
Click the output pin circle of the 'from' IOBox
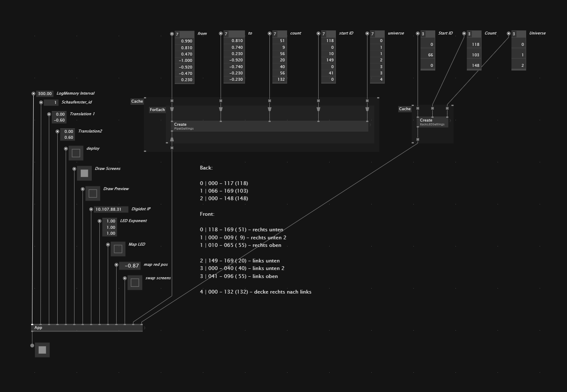click(x=172, y=34)
